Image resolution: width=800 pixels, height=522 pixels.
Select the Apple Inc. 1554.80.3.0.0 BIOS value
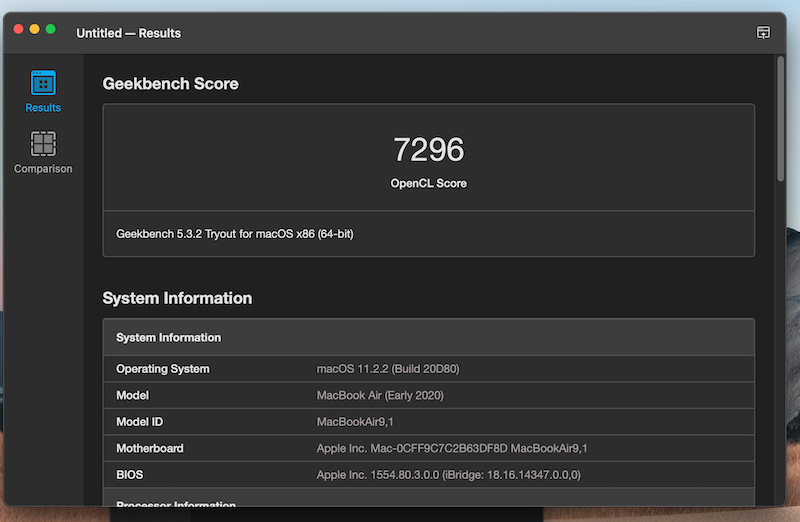tap(448, 475)
